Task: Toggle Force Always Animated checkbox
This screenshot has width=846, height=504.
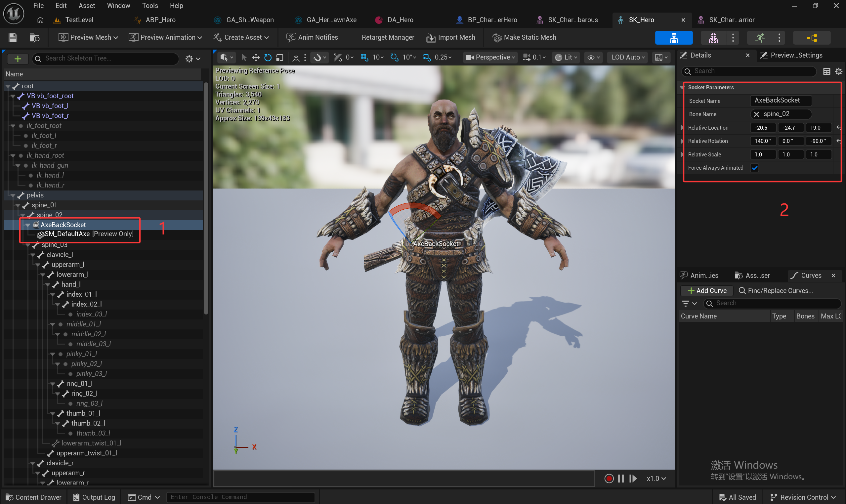Action: (754, 168)
